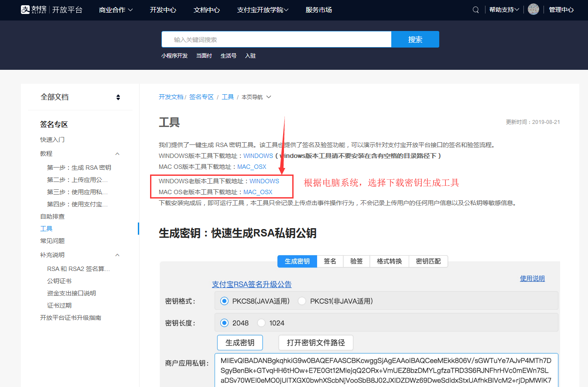This screenshot has width=588, height=387.
Task: Select PKCS1(非JAVA适用) key format
Action: click(302, 301)
